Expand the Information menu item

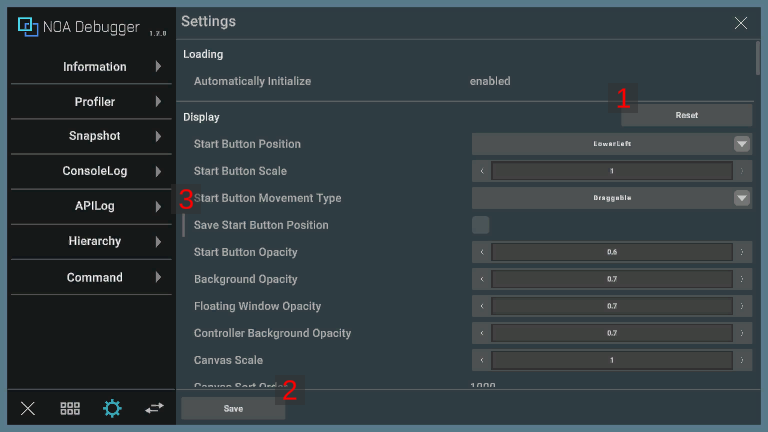click(x=95, y=67)
